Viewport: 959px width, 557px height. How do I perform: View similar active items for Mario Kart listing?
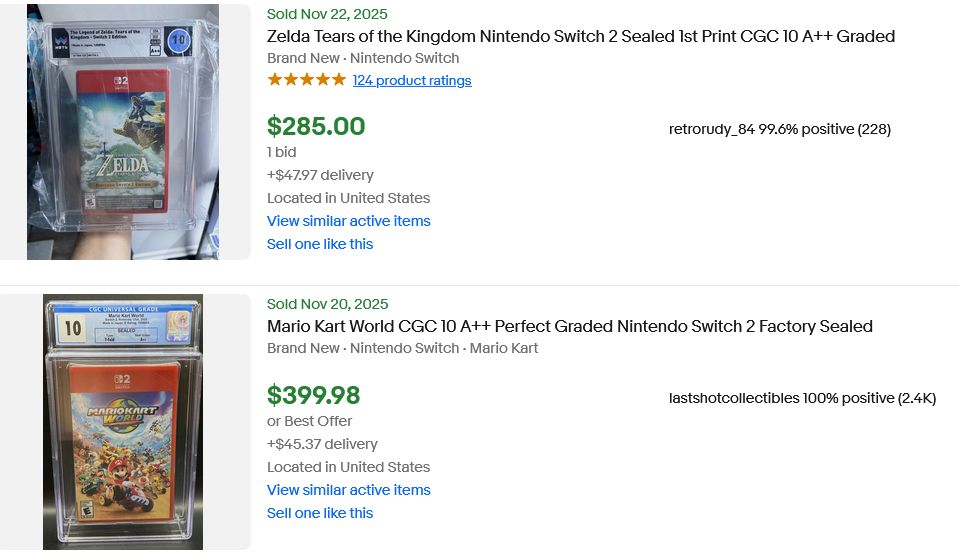[348, 490]
